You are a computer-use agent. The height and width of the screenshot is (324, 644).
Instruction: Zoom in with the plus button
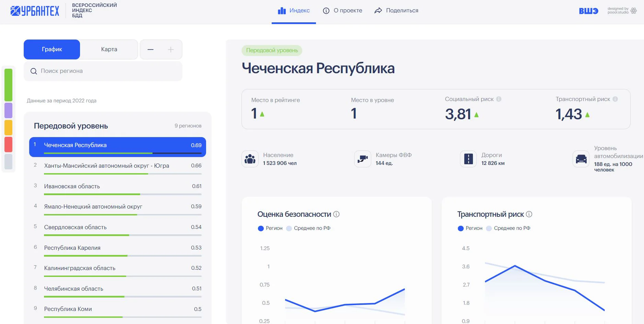pyautogui.click(x=171, y=49)
